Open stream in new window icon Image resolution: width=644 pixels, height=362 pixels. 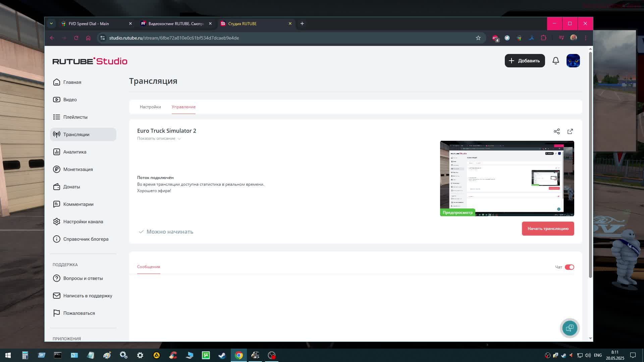point(570,131)
